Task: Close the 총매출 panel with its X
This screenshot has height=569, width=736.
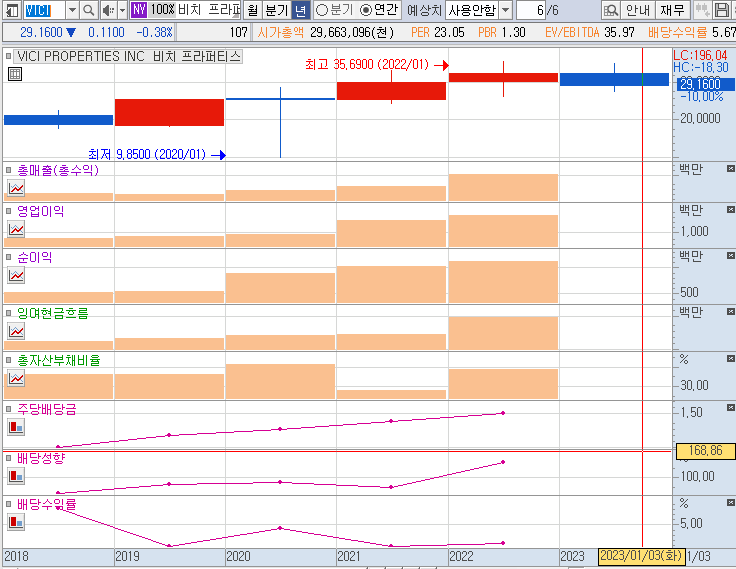Action: (x=730, y=169)
